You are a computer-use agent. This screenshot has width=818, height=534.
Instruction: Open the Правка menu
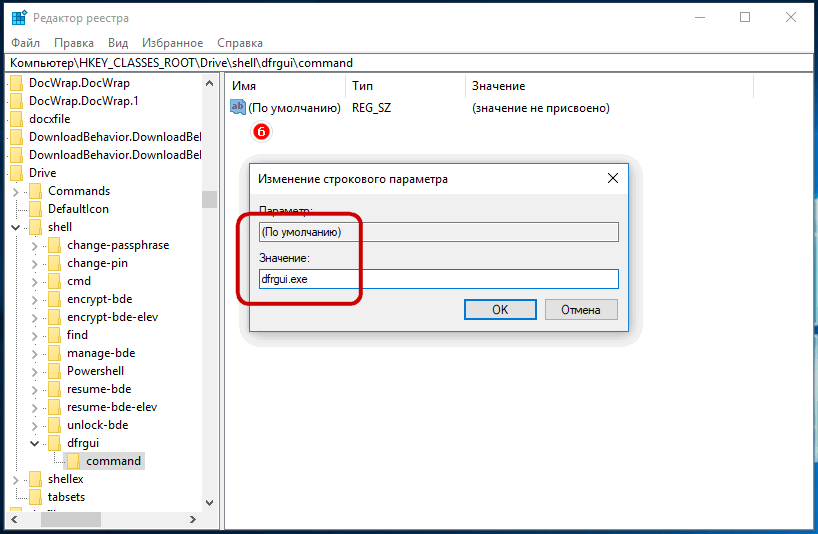(x=74, y=43)
